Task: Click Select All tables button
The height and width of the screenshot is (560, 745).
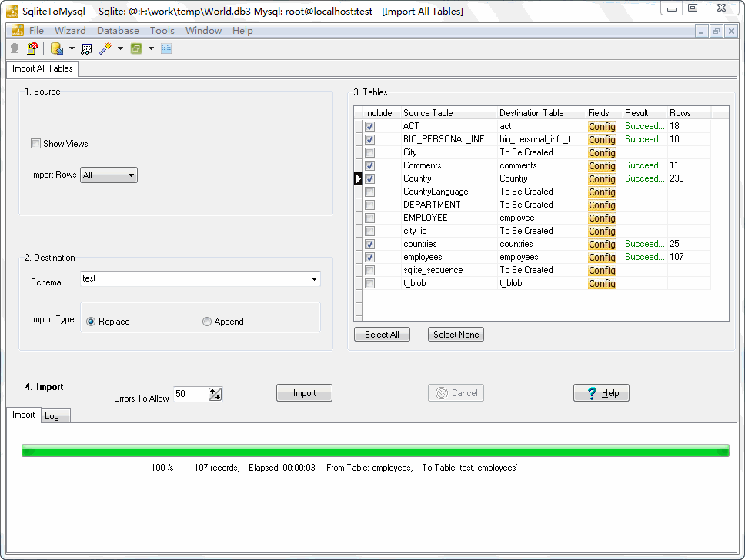Action: tap(382, 335)
